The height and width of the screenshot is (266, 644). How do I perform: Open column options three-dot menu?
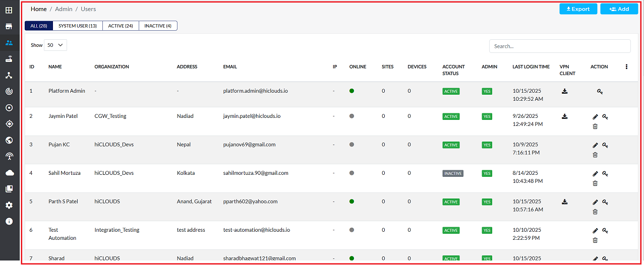click(626, 66)
